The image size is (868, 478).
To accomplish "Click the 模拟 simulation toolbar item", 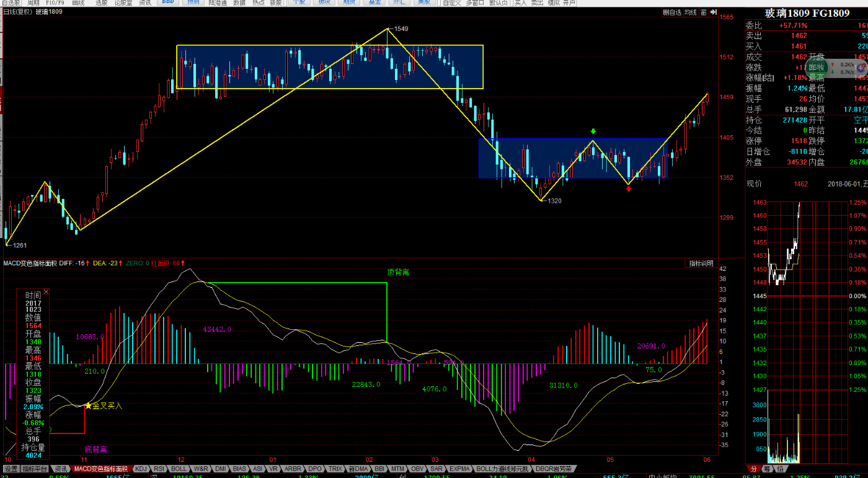I will tap(553, 3).
